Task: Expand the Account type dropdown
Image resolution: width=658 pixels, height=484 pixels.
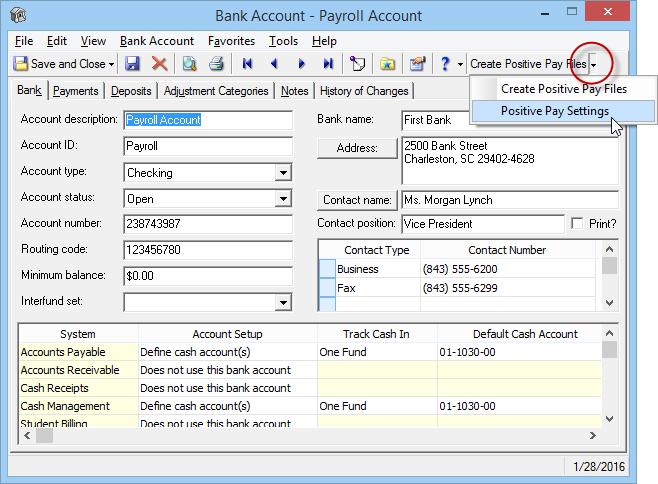Action: [284, 173]
